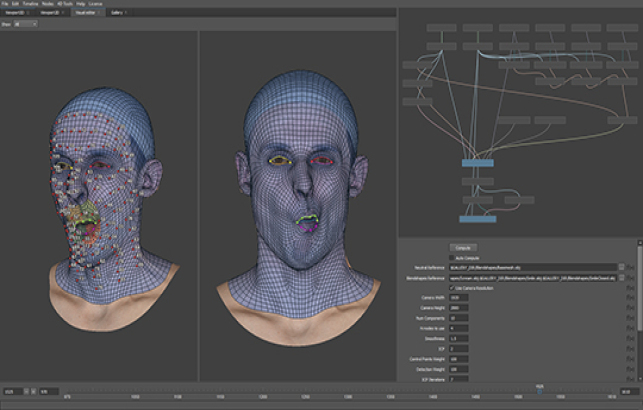Click the timeline playhead marker
The width and height of the screenshot is (643, 410).
click(539, 389)
